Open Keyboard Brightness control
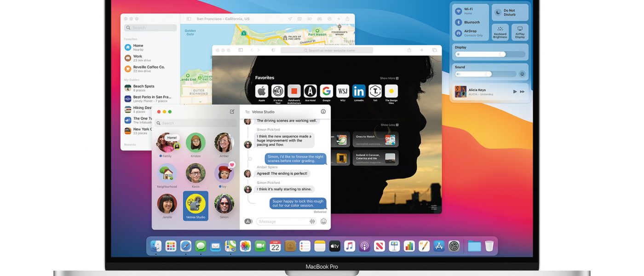Image resolution: width=644 pixels, height=276 pixels. [500, 32]
